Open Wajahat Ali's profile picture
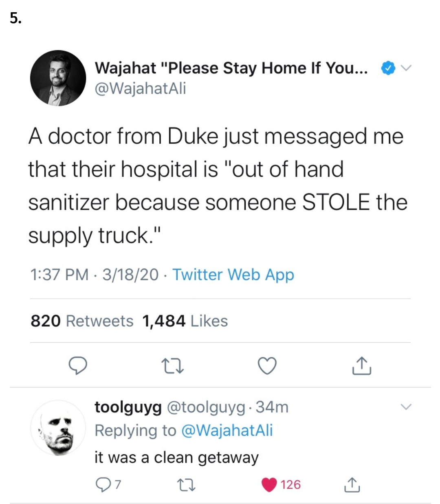Image resolution: width=440 pixels, height=504 pixels. click(58, 78)
